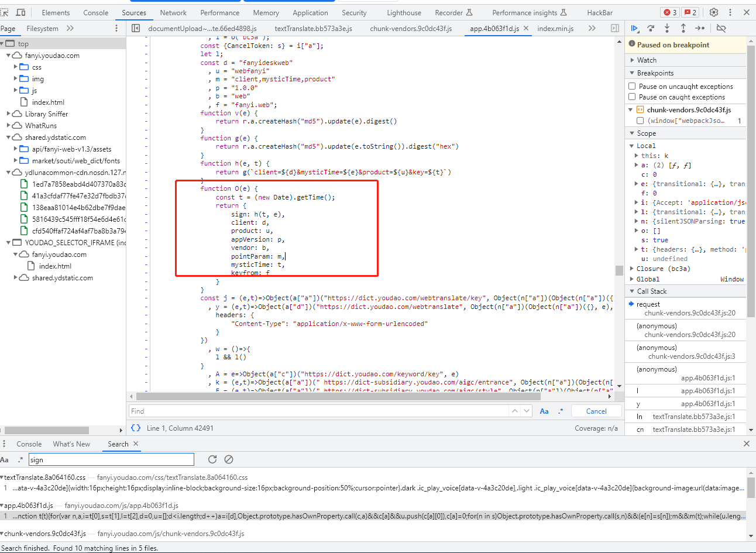Screen dimensions: 756x553
Task: Toggle match case in the Find bar
Action: pyautogui.click(x=544, y=411)
